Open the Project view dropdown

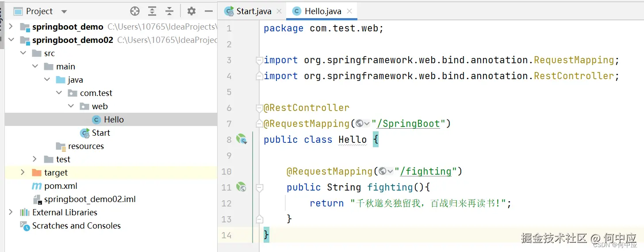[64, 11]
